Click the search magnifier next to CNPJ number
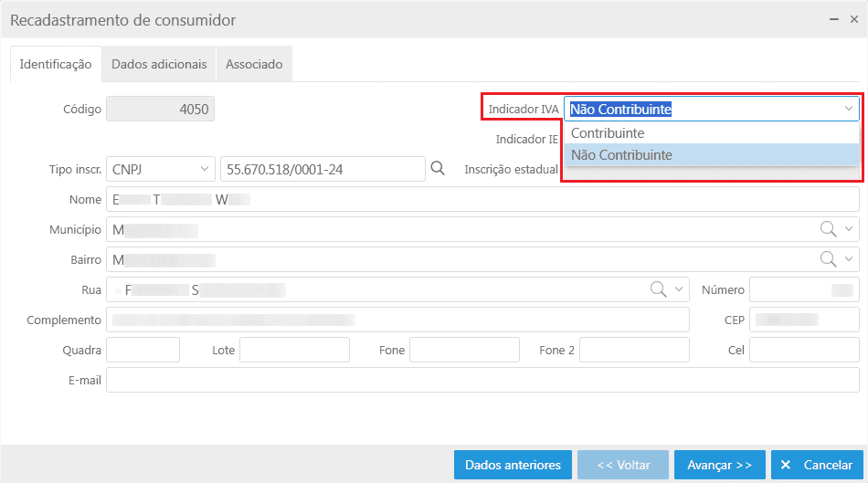The height and width of the screenshot is (483, 868). pyautogui.click(x=438, y=168)
